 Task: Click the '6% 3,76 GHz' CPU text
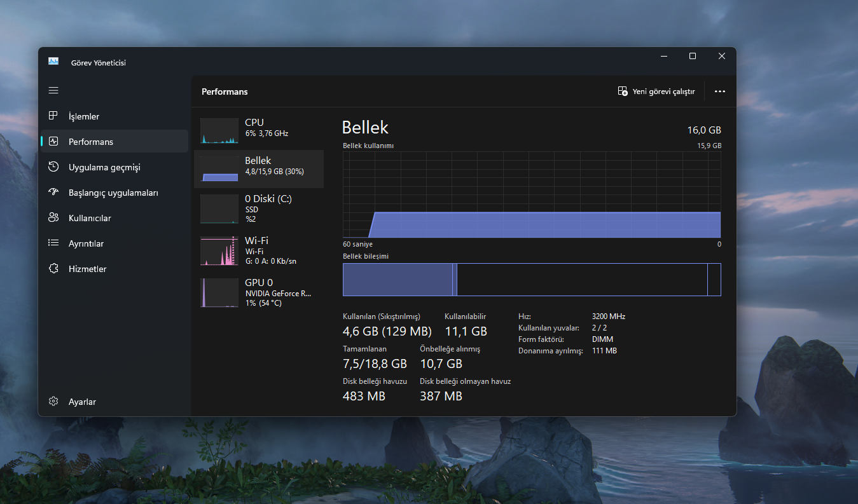pyautogui.click(x=266, y=133)
